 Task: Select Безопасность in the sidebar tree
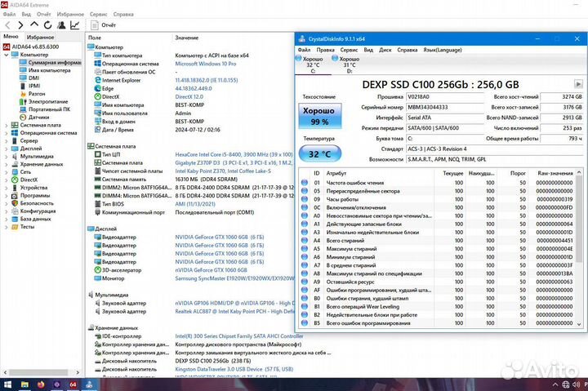click(x=33, y=203)
